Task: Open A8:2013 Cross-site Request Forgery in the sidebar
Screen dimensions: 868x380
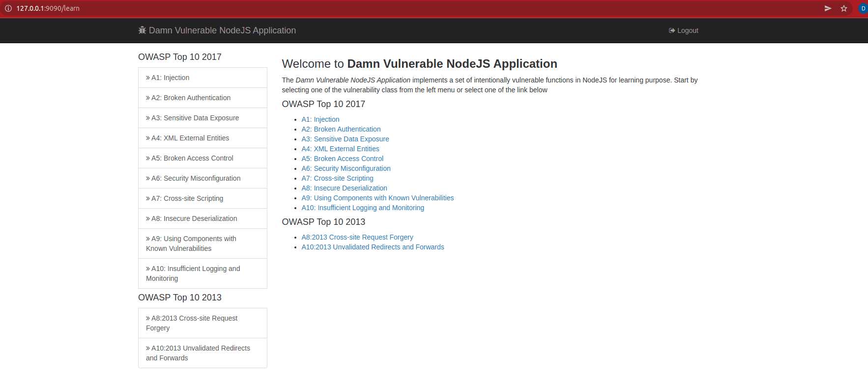Action: point(203,323)
